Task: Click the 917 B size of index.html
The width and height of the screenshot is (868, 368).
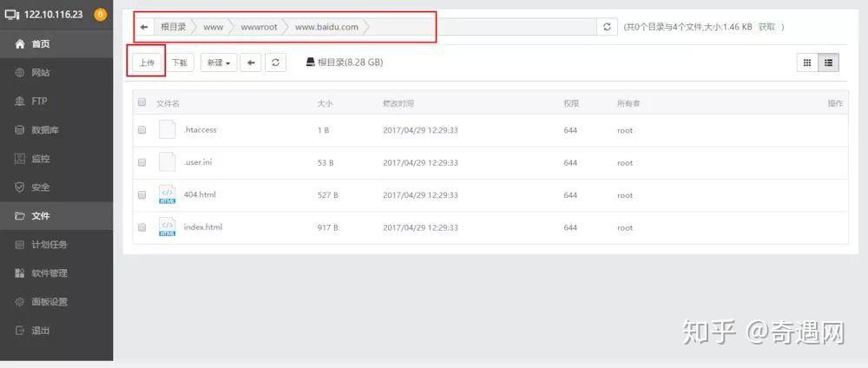Action: [x=328, y=227]
